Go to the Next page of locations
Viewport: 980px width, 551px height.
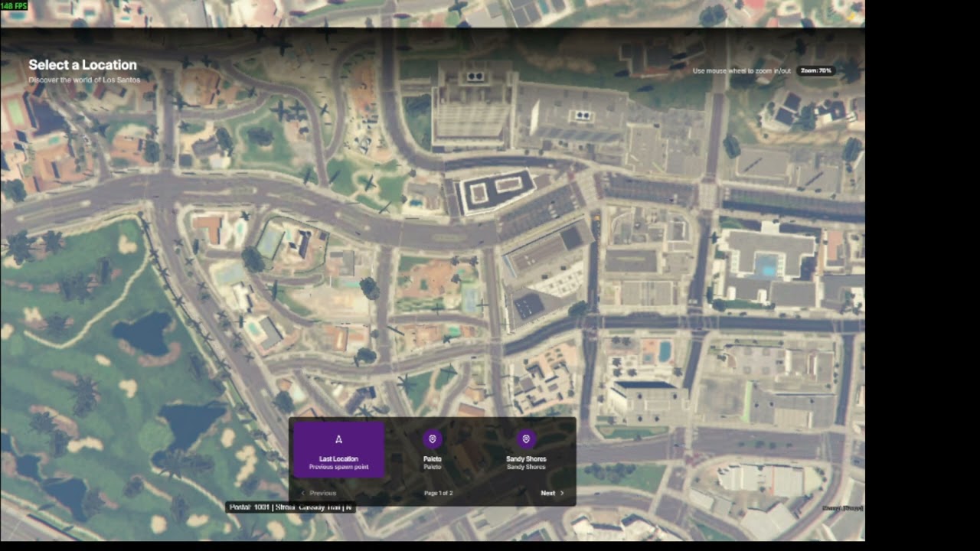[552, 493]
